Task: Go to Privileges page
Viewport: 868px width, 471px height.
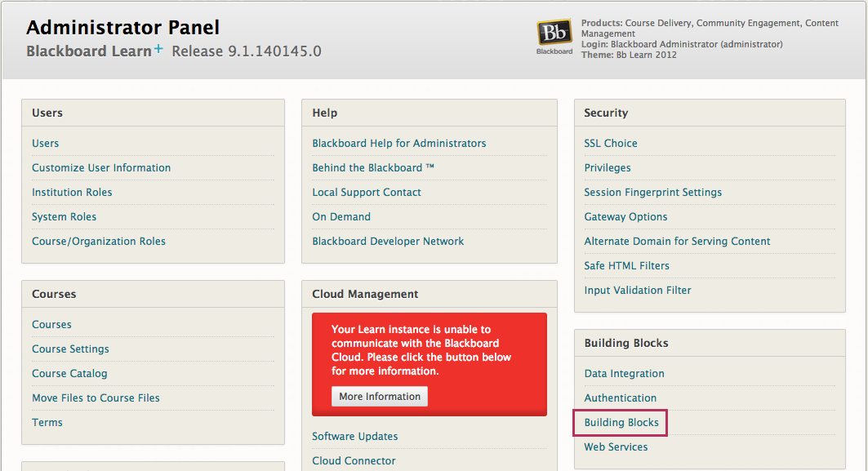Action: [x=608, y=167]
